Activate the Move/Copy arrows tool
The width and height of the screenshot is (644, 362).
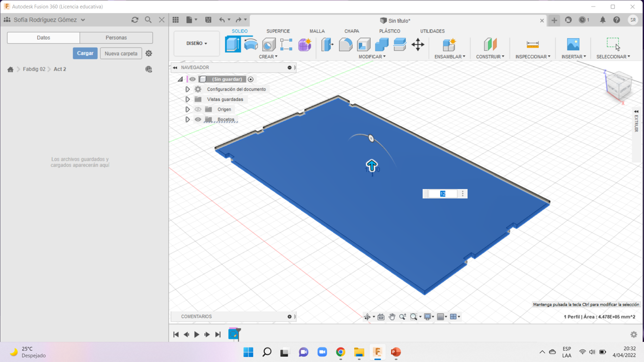tap(417, 44)
